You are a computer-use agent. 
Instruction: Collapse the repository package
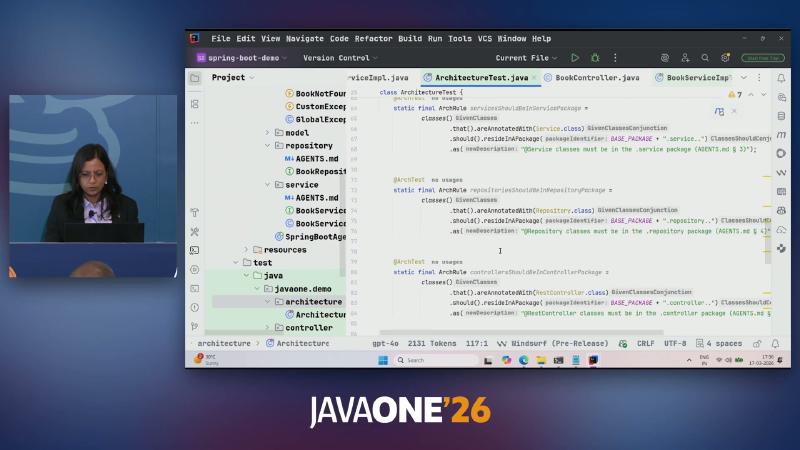(267, 146)
